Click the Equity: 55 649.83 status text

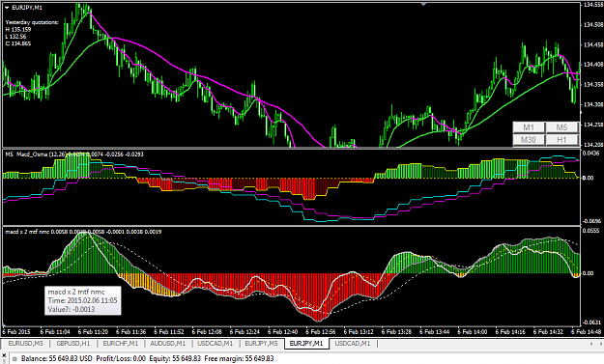click(x=175, y=358)
